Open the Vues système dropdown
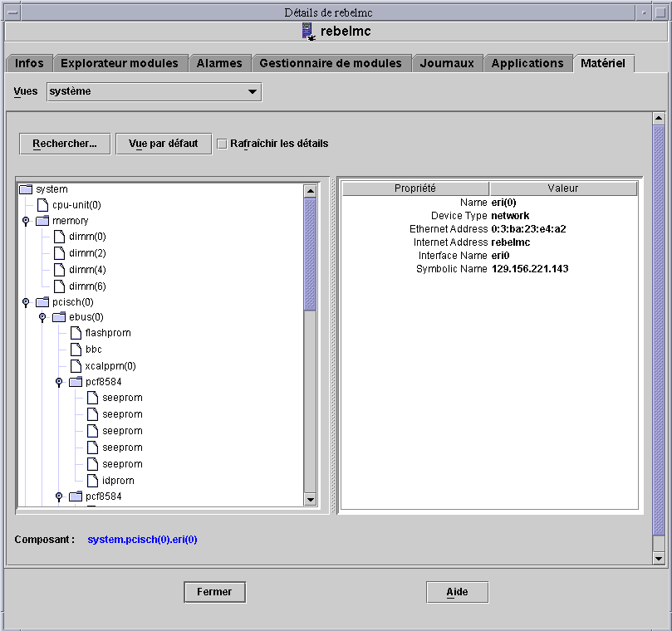 pyautogui.click(x=155, y=91)
